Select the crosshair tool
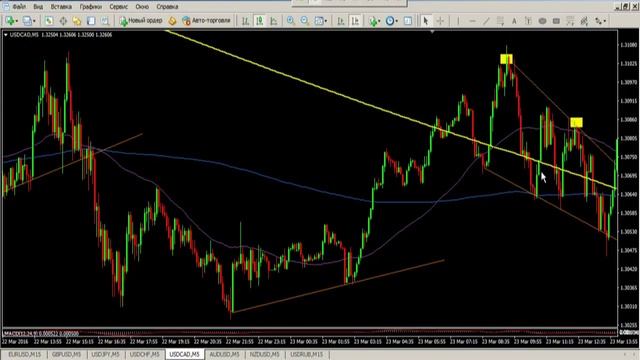 pos(440,21)
